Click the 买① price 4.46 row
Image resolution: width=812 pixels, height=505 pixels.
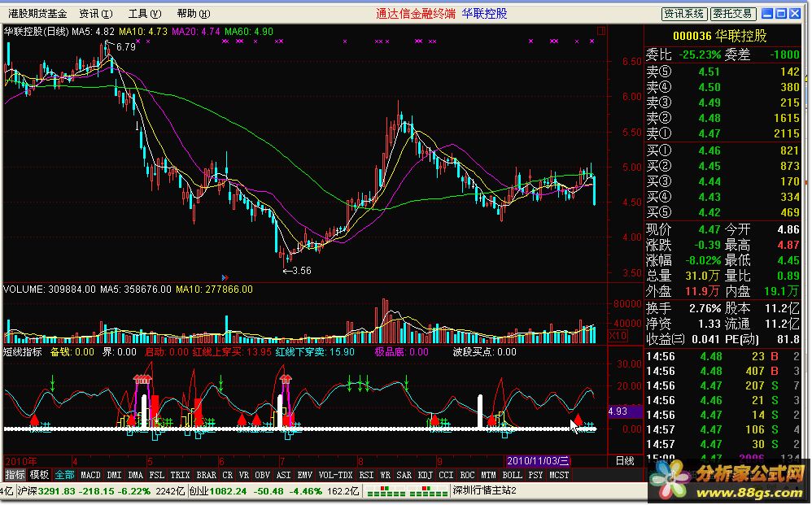[723, 150]
